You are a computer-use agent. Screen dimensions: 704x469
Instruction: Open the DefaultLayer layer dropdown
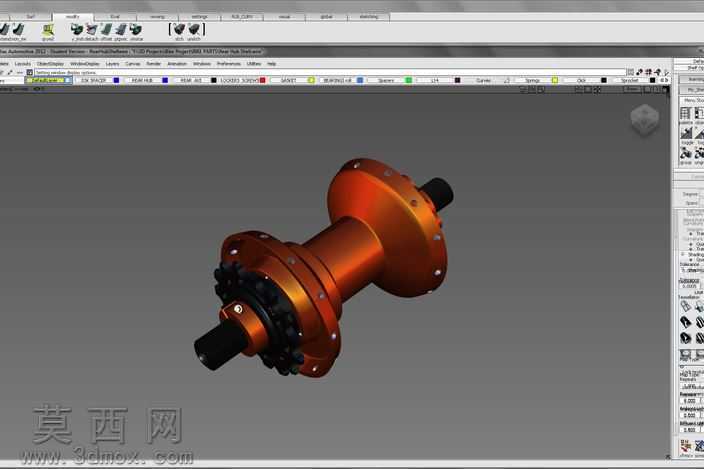point(49,80)
